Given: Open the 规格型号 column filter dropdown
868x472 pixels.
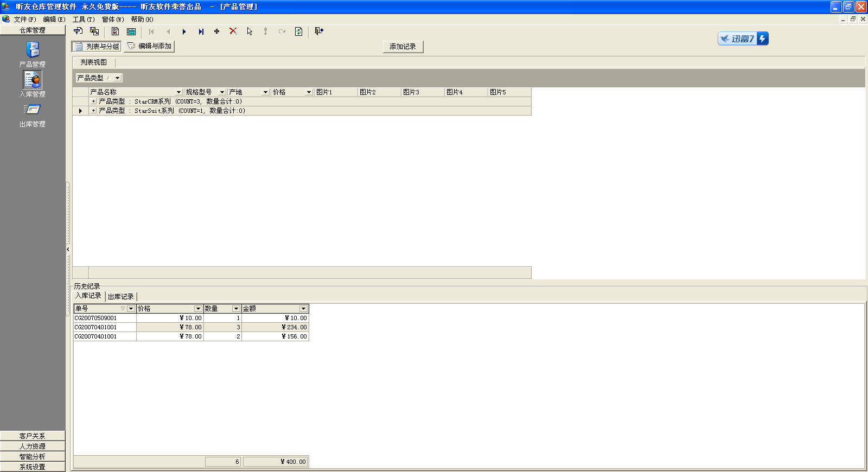Looking at the screenshot, I should coord(222,92).
